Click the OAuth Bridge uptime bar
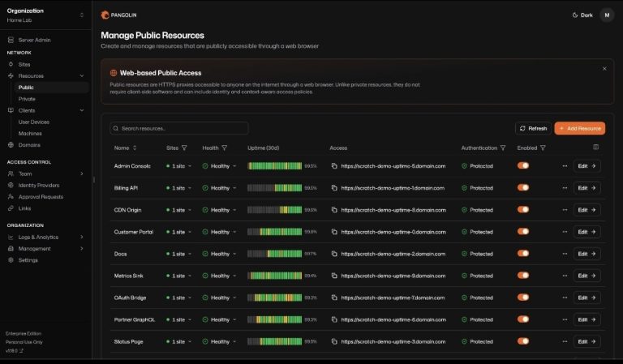This screenshot has height=364, width=623. 274,298
